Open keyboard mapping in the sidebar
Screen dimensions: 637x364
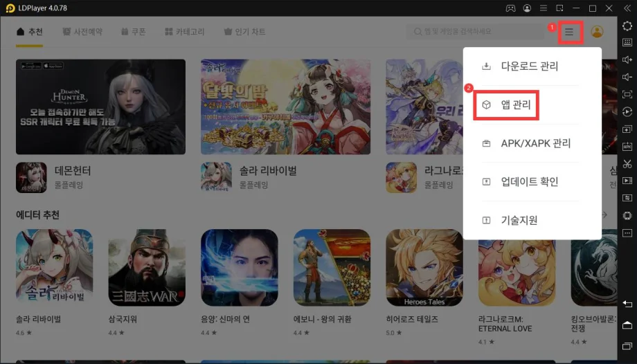pyautogui.click(x=627, y=43)
